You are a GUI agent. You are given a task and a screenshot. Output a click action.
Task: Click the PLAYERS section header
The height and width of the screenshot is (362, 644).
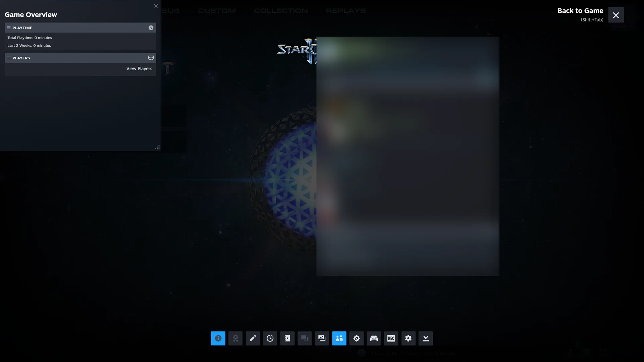(80, 58)
